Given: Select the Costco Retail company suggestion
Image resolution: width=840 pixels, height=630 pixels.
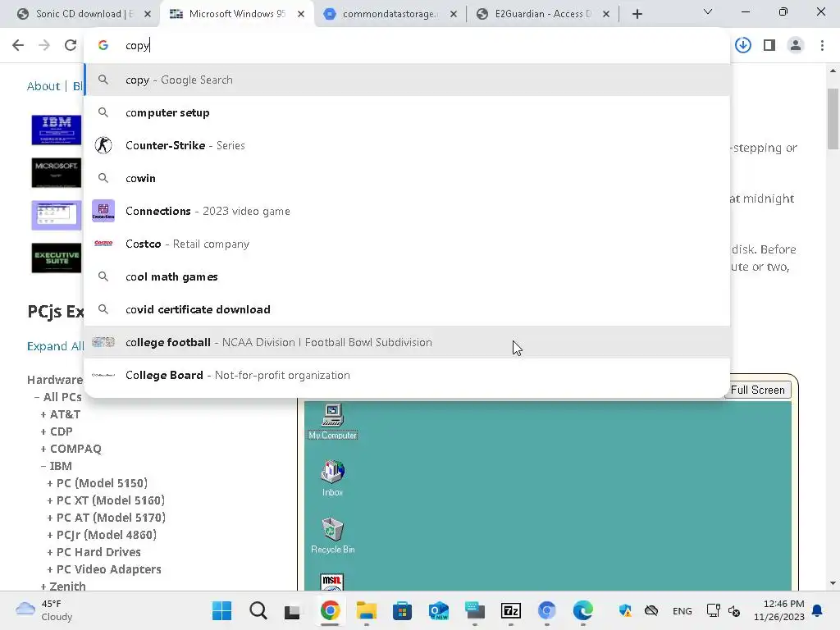Looking at the screenshot, I should (x=407, y=244).
